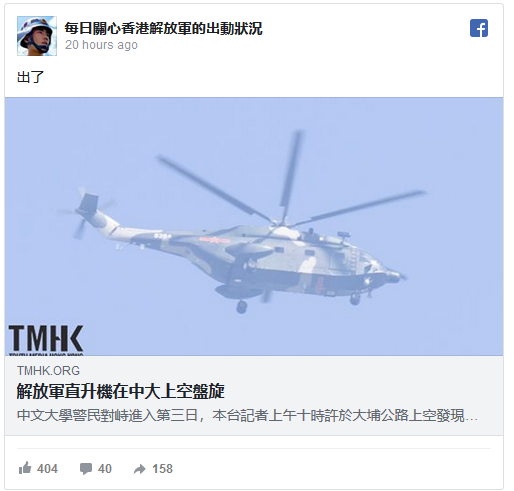The width and height of the screenshot is (514, 491).
Task: Click the comment speech bubble icon
Action: coord(86,469)
